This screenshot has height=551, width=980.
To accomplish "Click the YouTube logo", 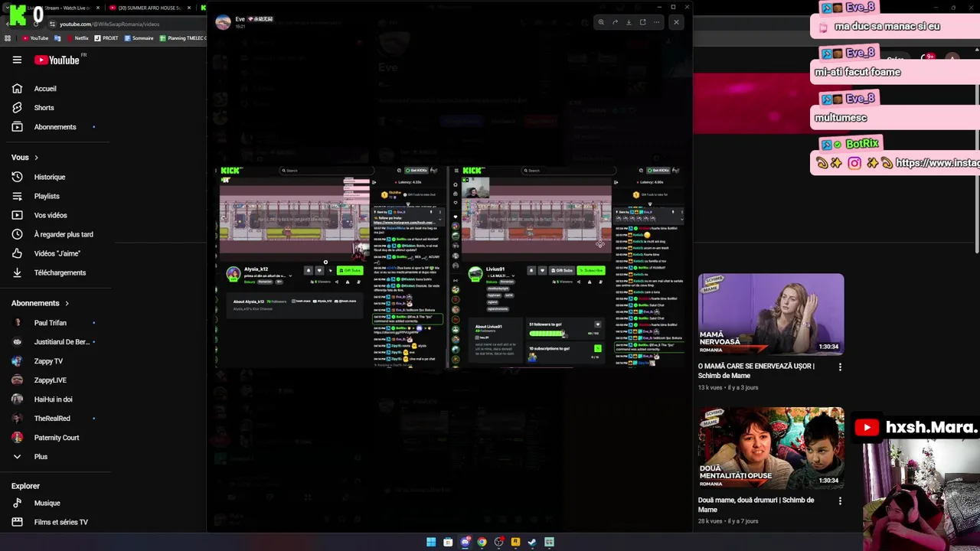I will coord(57,60).
